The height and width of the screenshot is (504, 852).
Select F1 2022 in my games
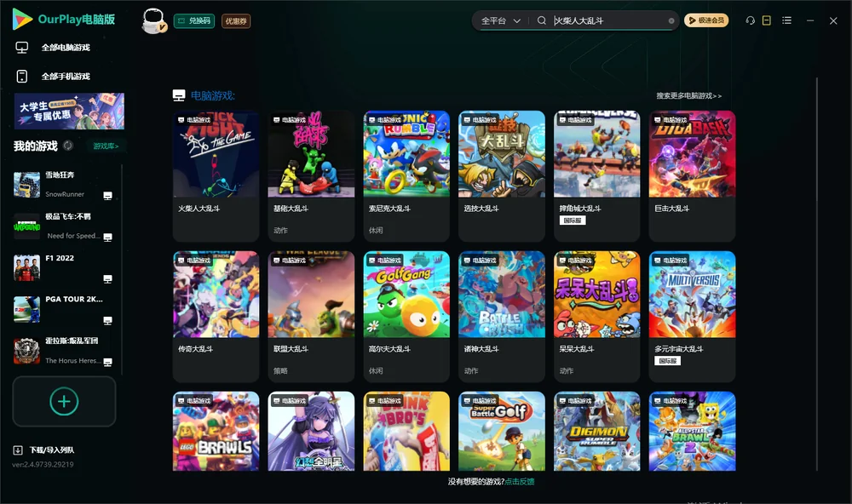click(64, 267)
